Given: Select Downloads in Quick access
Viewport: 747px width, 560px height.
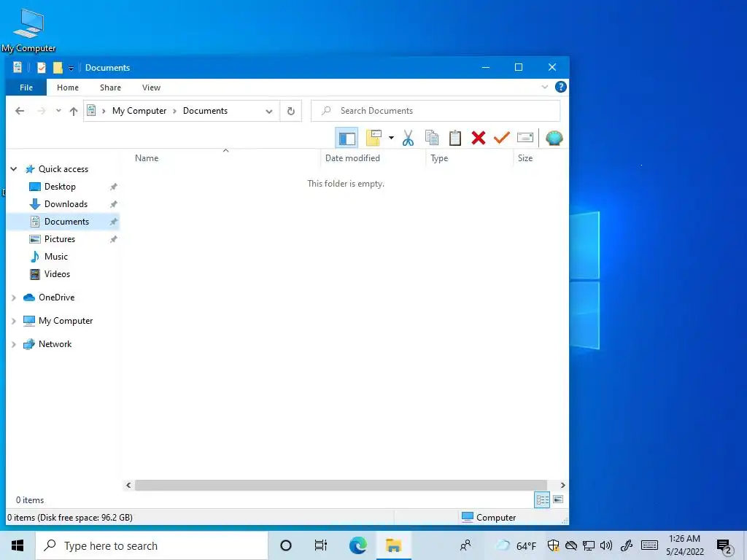Looking at the screenshot, I should coord(66,204).
